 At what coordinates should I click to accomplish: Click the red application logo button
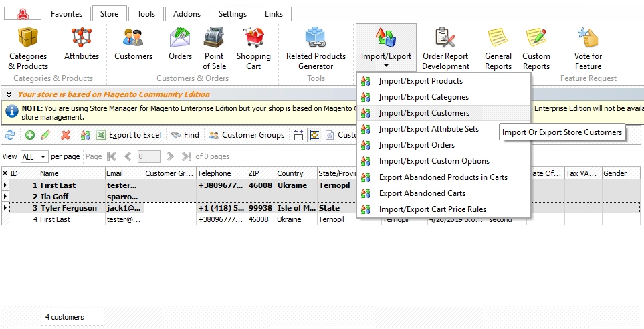[23, 14]
